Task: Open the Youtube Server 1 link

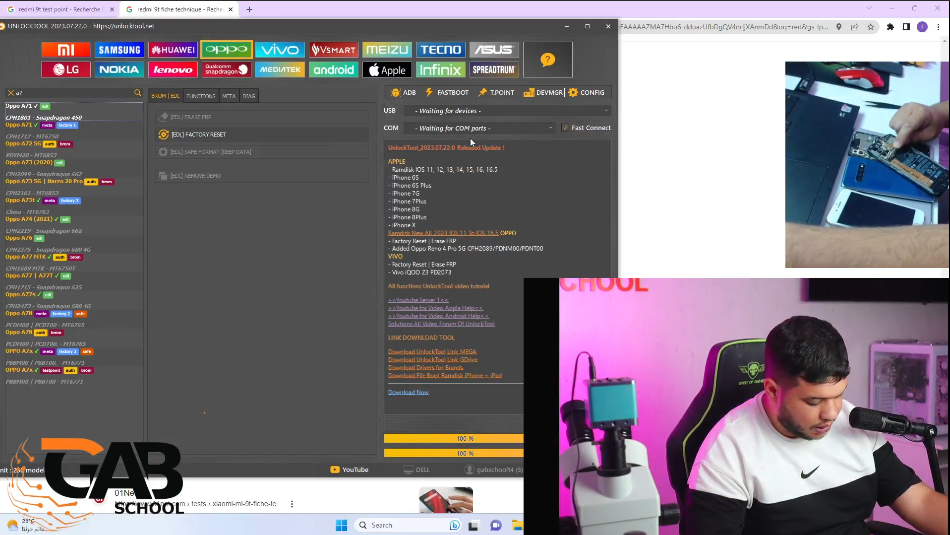Action: tap(418, 300)
